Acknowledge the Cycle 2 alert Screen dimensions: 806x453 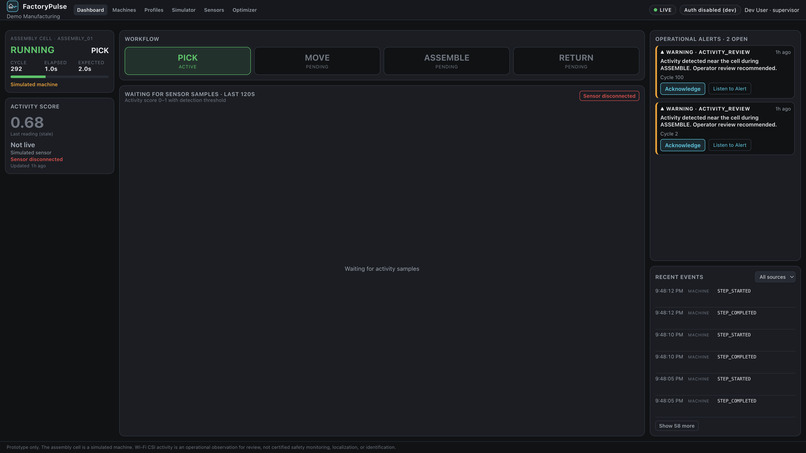pyautogui.click(x=683, y=146)
